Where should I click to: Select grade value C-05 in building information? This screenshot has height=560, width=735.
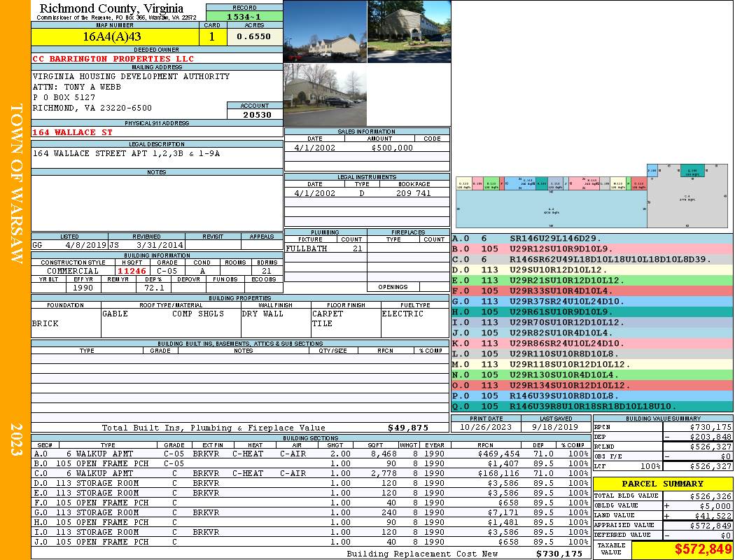pyautogui.click(x=167, y=271)
